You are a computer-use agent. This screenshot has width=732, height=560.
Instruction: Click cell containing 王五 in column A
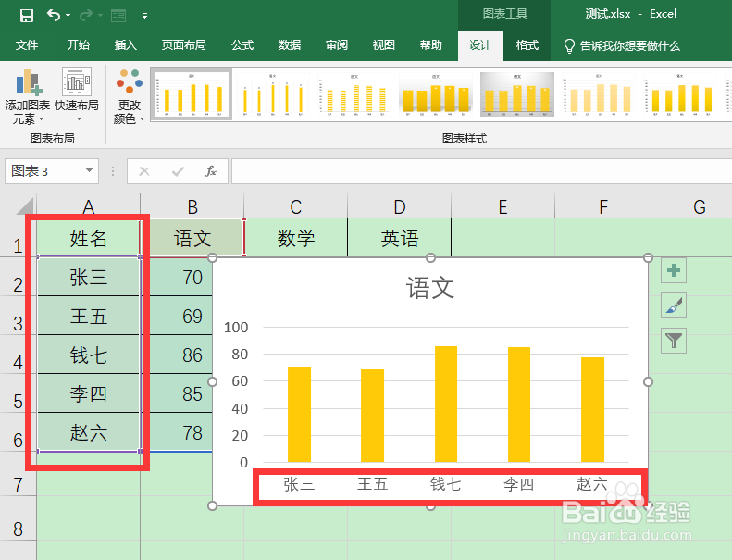click(x=88, y=317)
